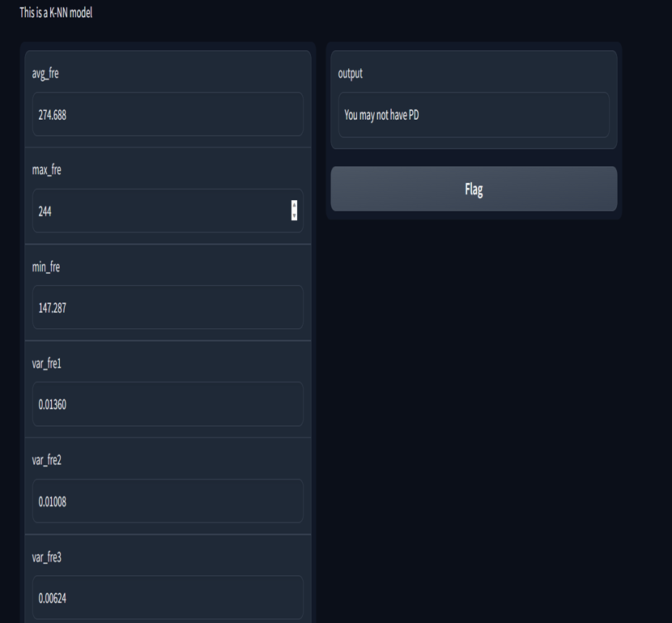Viewport: 672px width, 623px height.
Task: Click the Flag button
Action: [474, 189]
